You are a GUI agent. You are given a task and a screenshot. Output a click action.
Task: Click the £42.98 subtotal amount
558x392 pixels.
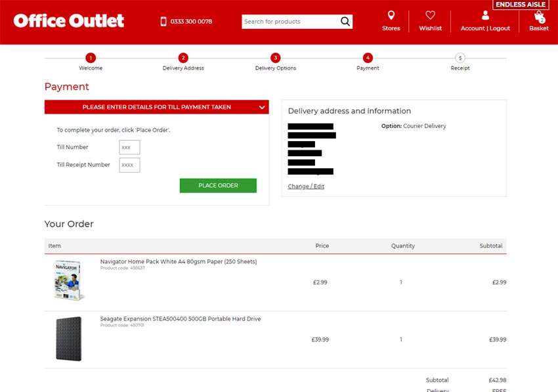coord(498,380)
